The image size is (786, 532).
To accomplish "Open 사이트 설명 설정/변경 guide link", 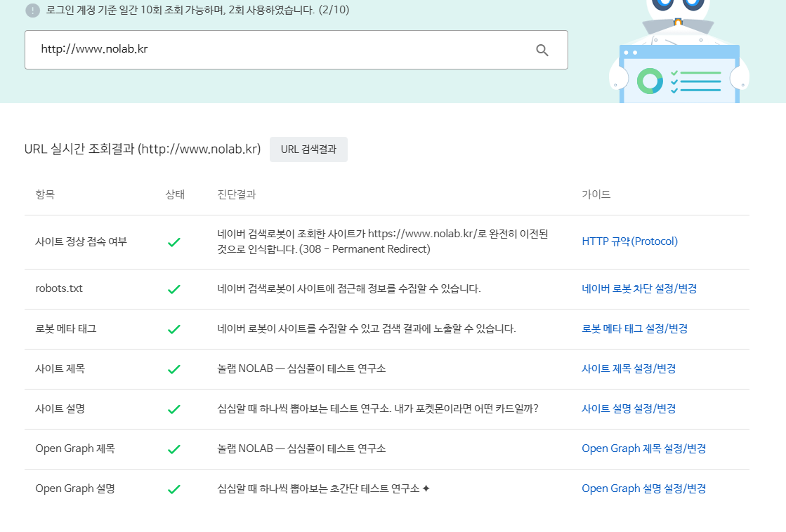I will [x=629, y=408].
